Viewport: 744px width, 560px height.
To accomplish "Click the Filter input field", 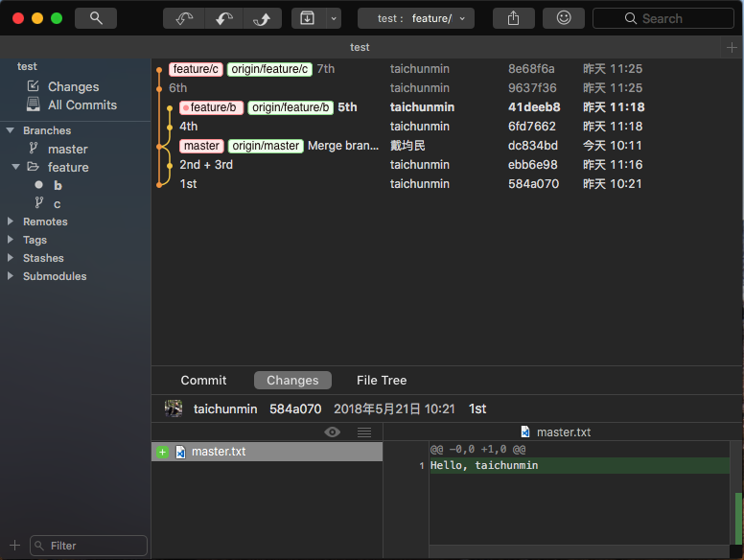I will pos(88,546).
